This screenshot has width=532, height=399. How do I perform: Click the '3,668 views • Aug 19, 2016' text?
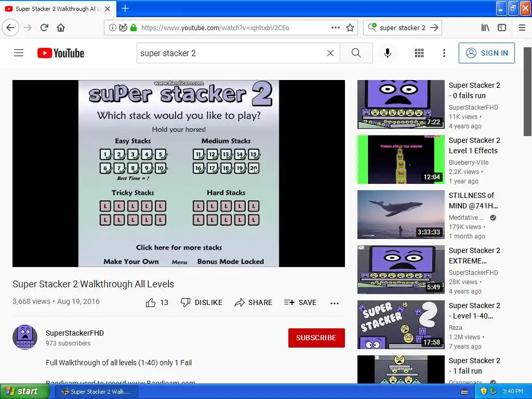pyautogui.click(x=56, y=301)
